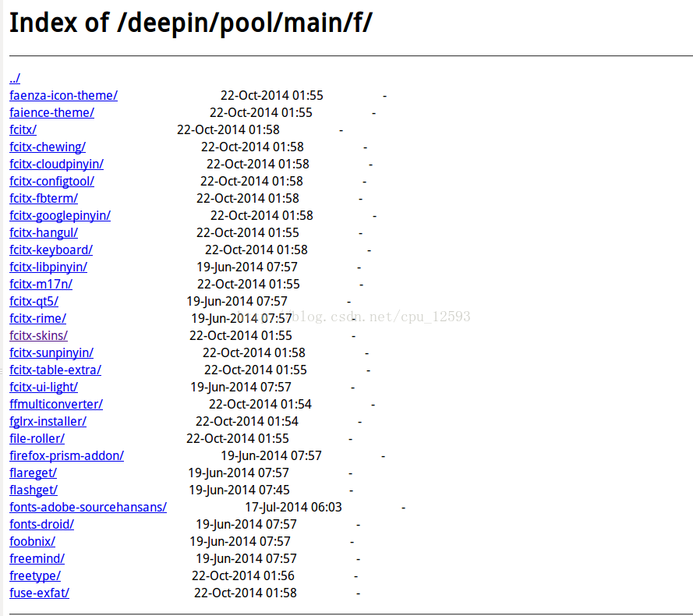
Task: Browse into freemind/ directory
Action: [x=37, y=559]
